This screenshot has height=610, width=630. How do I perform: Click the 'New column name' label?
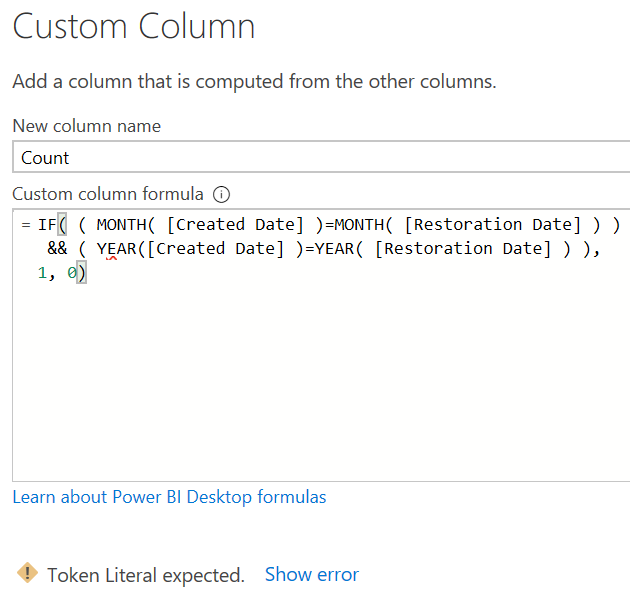(87, 126)
